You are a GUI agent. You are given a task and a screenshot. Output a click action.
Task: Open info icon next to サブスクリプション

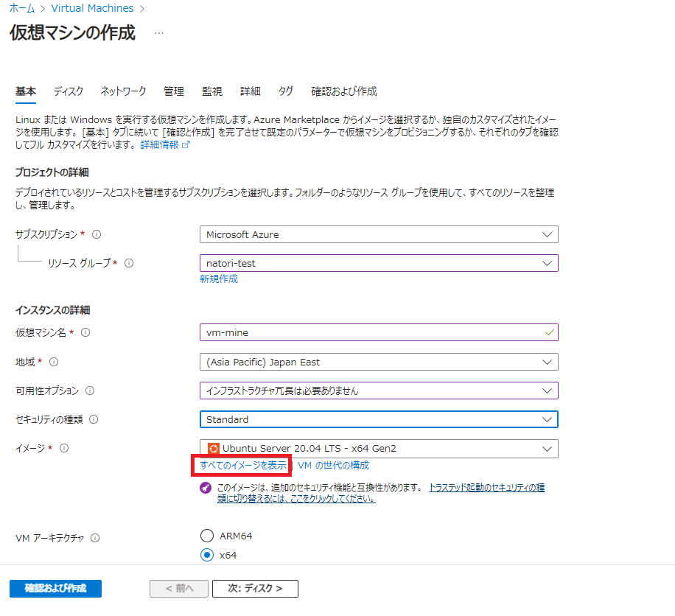pyautogui.click(x=97, y=234)
